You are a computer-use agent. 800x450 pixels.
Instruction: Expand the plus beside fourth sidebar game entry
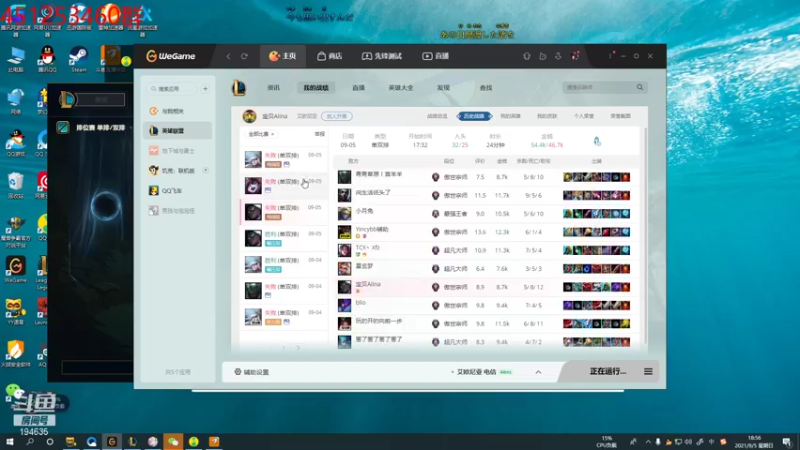[206, 170]
